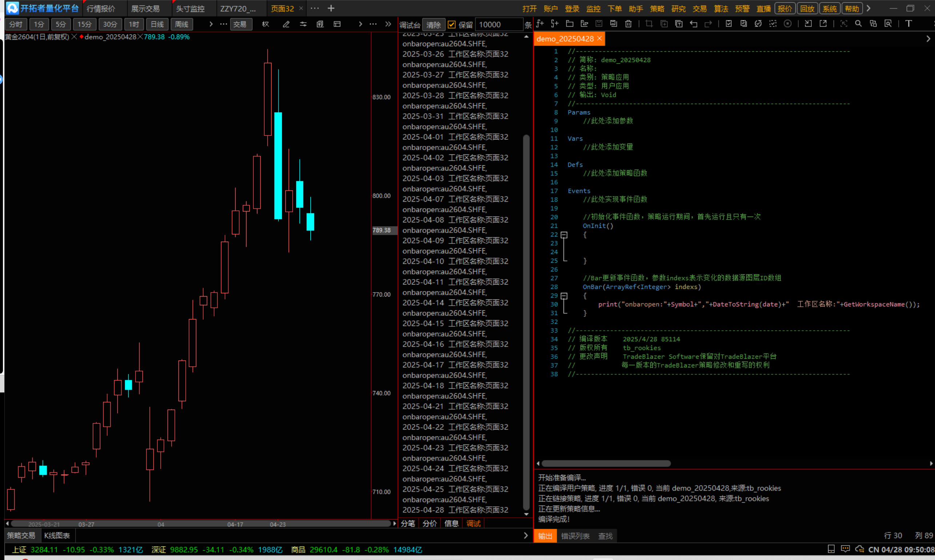Undo the last edit in the editor
Viewport: 935px width, 560px height.
coord(693,24)
